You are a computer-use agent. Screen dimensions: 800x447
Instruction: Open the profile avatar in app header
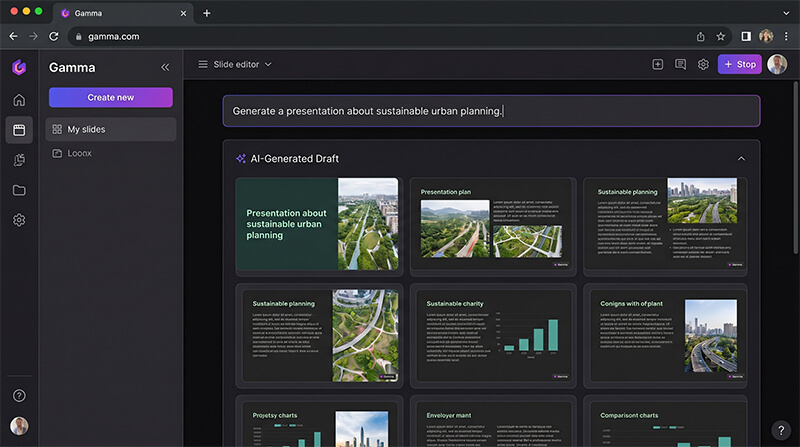click(777, 64)
